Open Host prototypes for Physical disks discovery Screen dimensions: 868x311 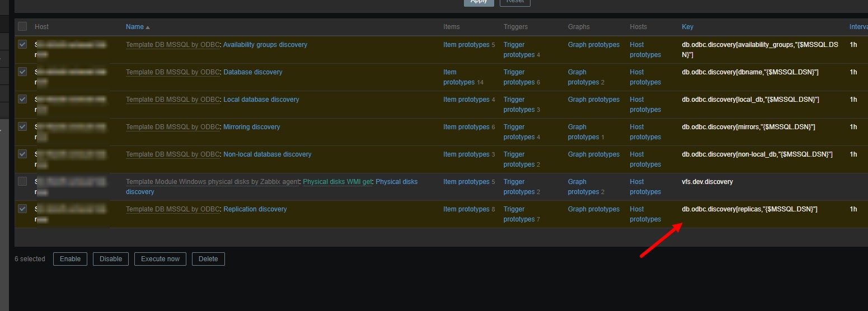(x=645, y=187)
